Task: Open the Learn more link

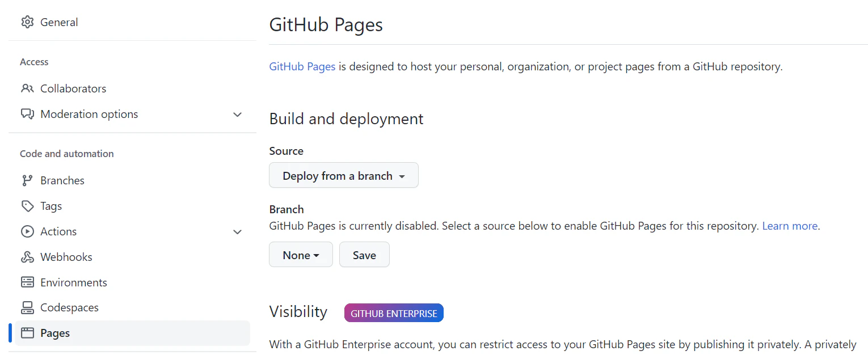Action: (x=790, y=226)
